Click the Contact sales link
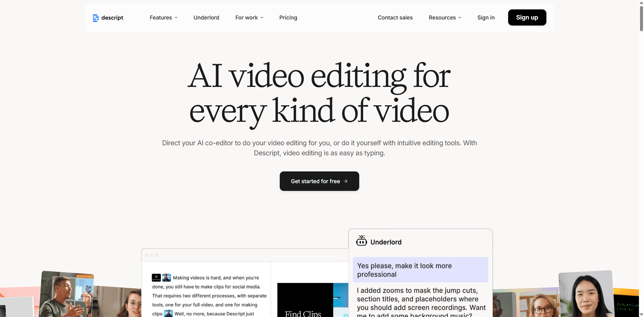The width and height of the screenshot is (644, 317). coord(395,18)
